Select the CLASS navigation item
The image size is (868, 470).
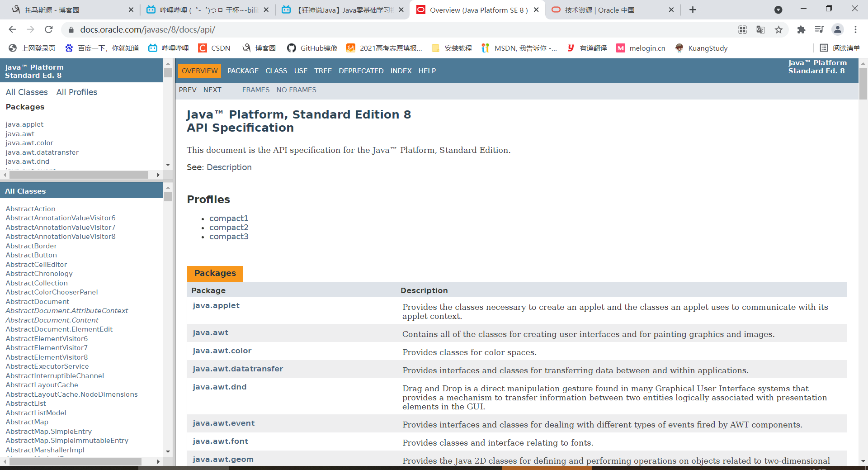pyautogui.click(x=276, y=71)
